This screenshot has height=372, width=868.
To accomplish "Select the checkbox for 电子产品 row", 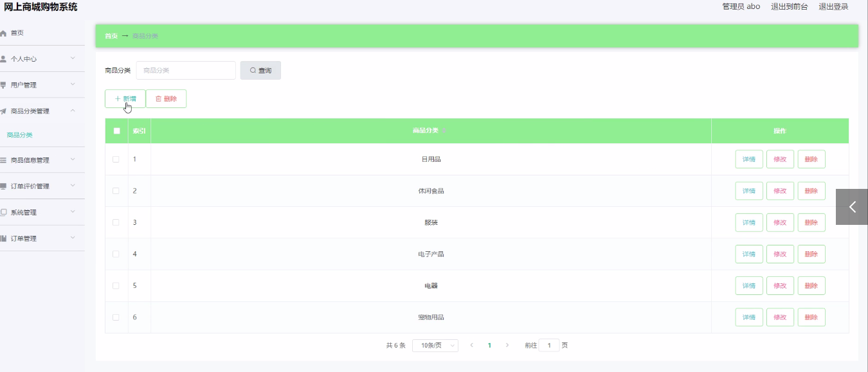I will click(116, 254).
